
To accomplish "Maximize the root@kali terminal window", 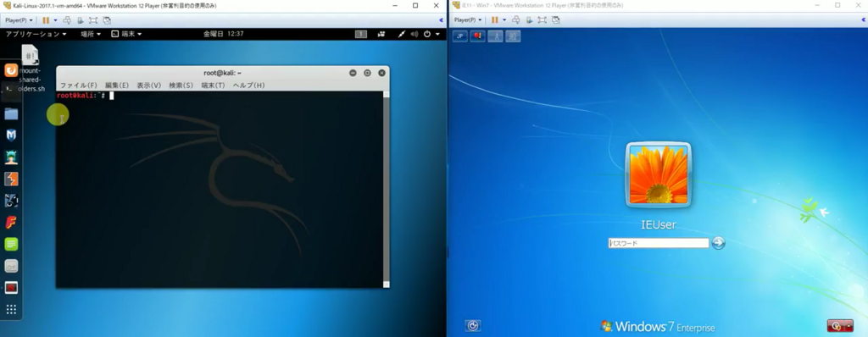I will click(x=367, y=73).
